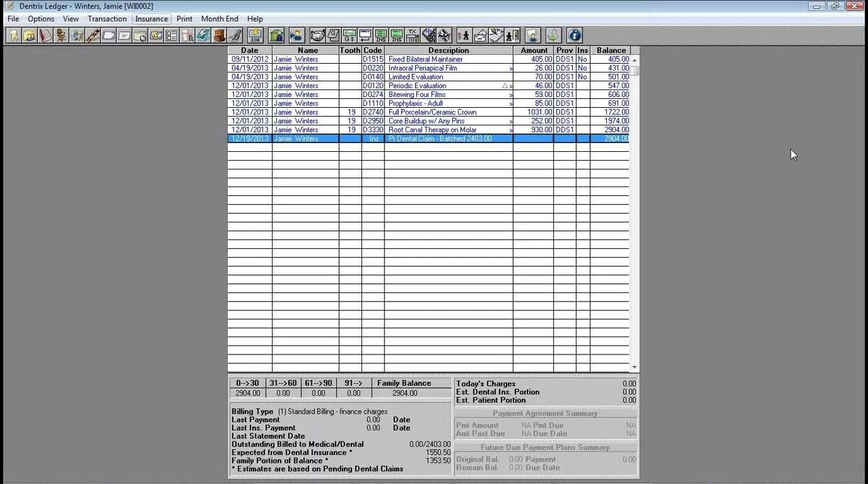This screenshot has width=868, height=484.
Task: Open the guarantor notes G notepad icon
Action: tap(333, 35)
